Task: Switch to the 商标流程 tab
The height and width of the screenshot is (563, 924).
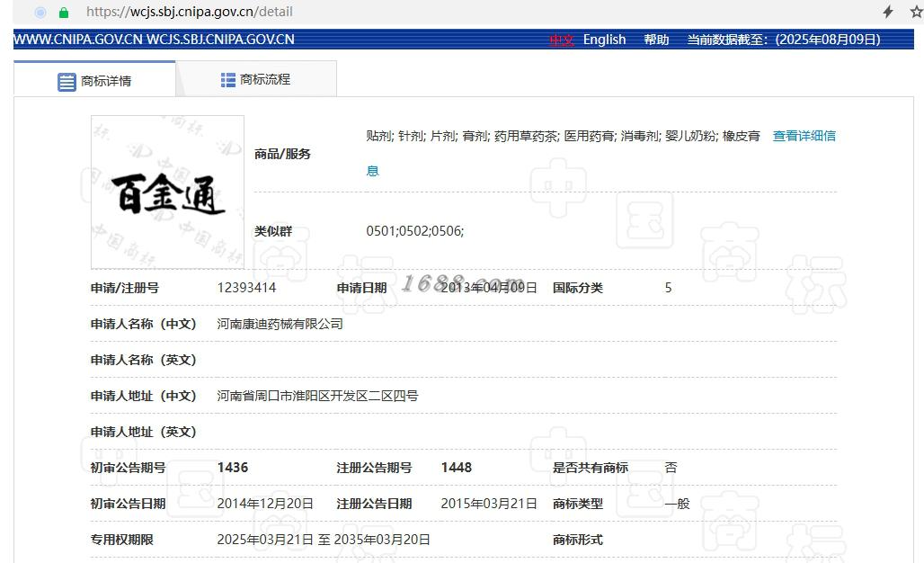Action: tap(256, 79)
